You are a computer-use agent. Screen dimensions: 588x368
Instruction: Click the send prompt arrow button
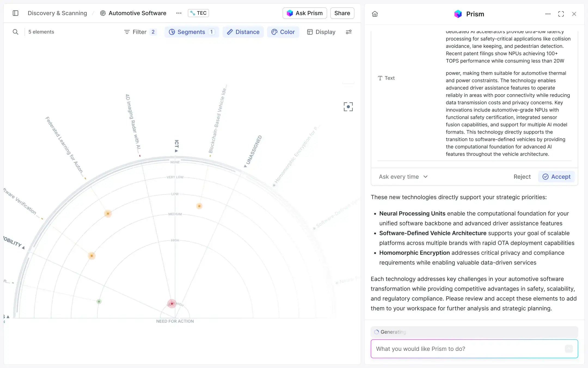pos(569,349)
